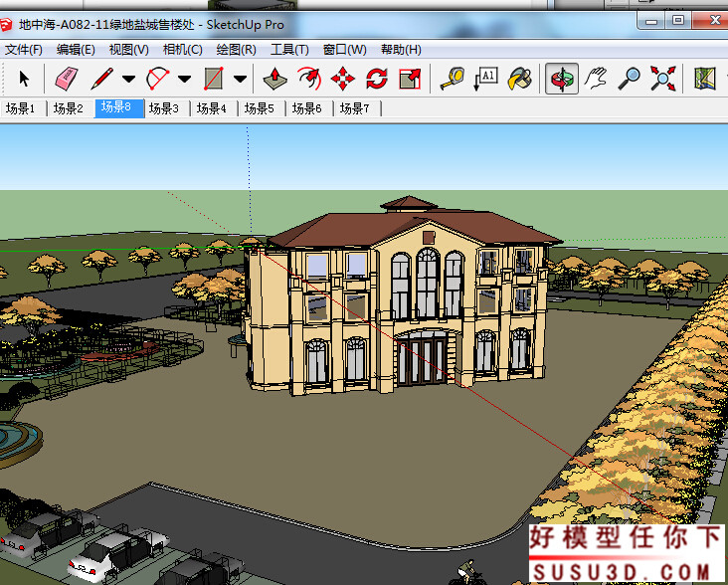Image resolution: width=728 pixels, height=585 pixels.
Task: Activate the Rotate tool
Action: (x=377, y=78)
